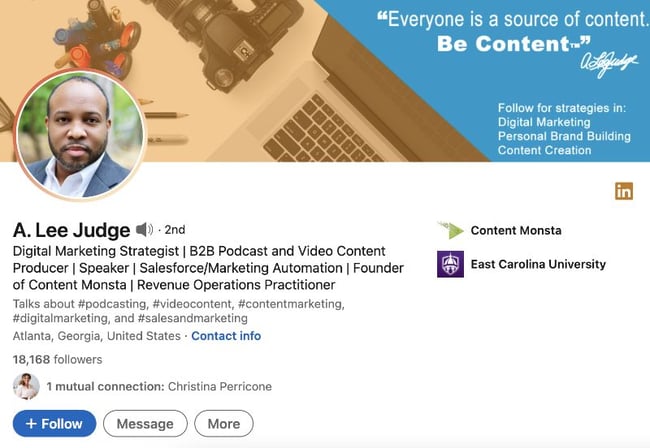Open the More options menu
This screenshot has width=650, height=448.
click(x=224, y=424)
